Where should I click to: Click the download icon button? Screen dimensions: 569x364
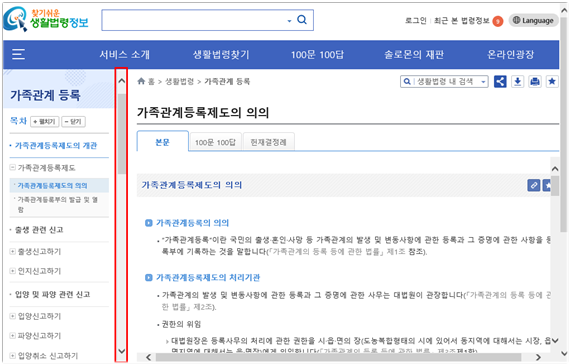point(517,81)
